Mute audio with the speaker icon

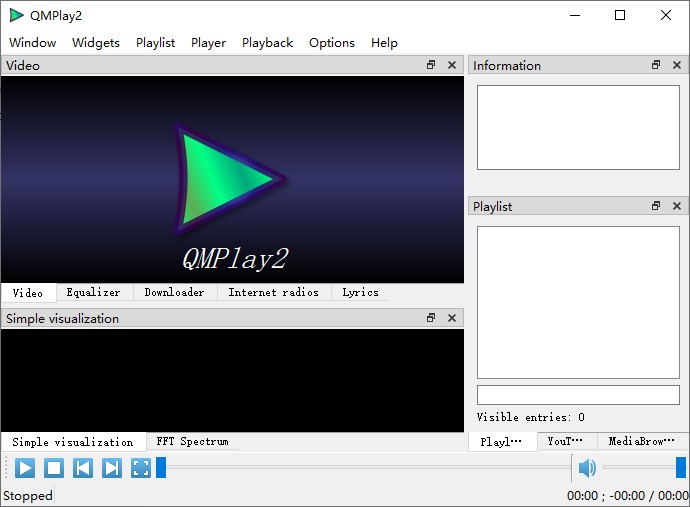tap(587, 468)
